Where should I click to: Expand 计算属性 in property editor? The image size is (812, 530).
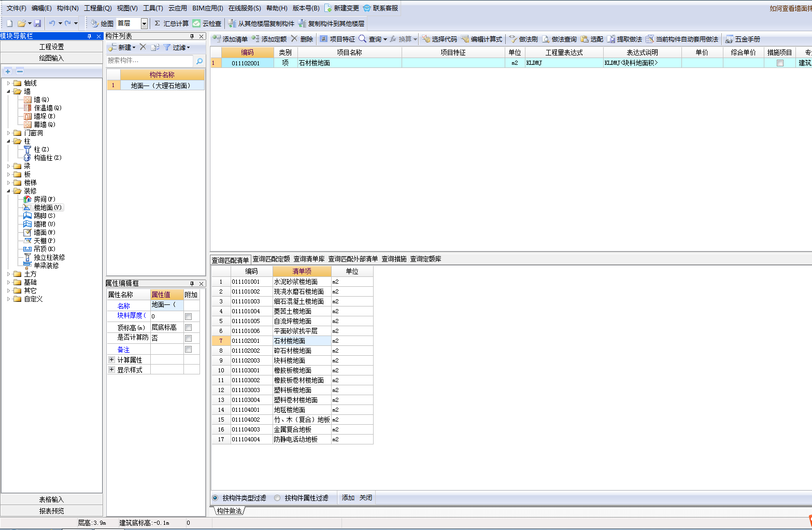click(111, 359)
